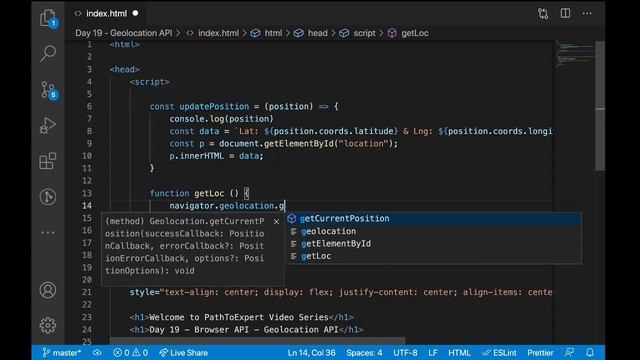640x360 pixels.
Task: Click 'console.log(position)' on line 7
Action: pyautogui.click(x=221, y=119)
